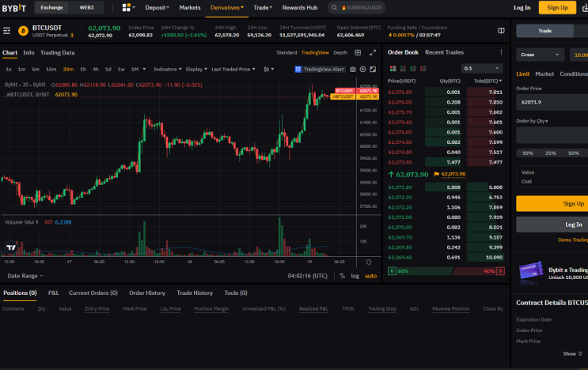
Task: Toggle auto scale on chart
Action: pos(370,276)
